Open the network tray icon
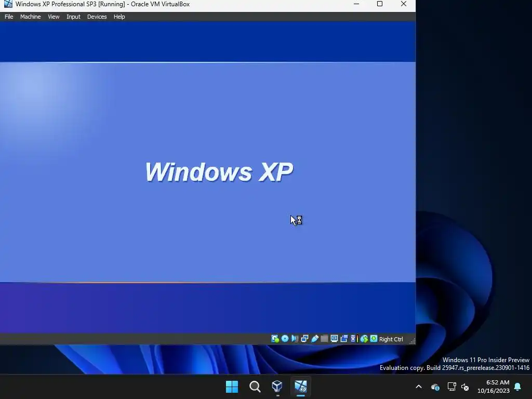Viewport: 532px width, 399px height. (x=451, y=387)
